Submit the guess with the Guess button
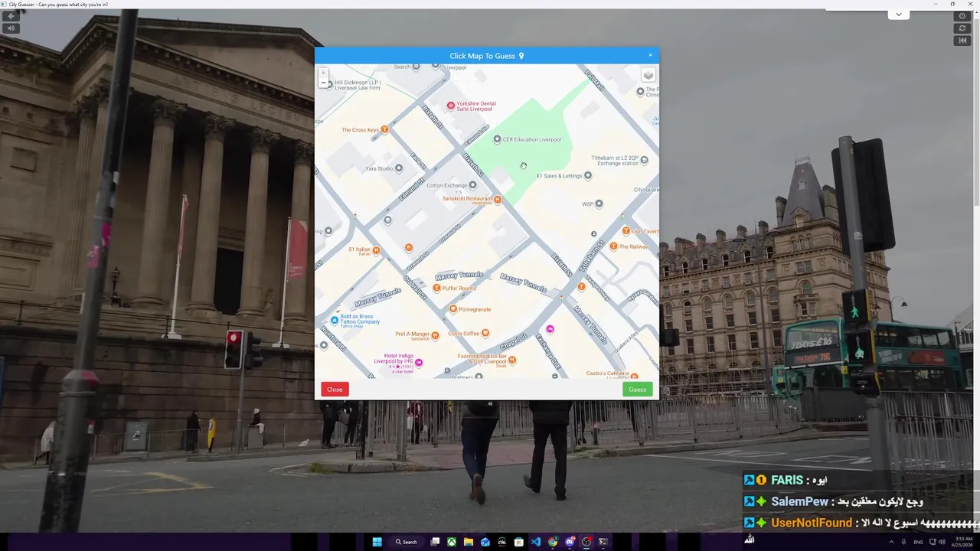 637,390
